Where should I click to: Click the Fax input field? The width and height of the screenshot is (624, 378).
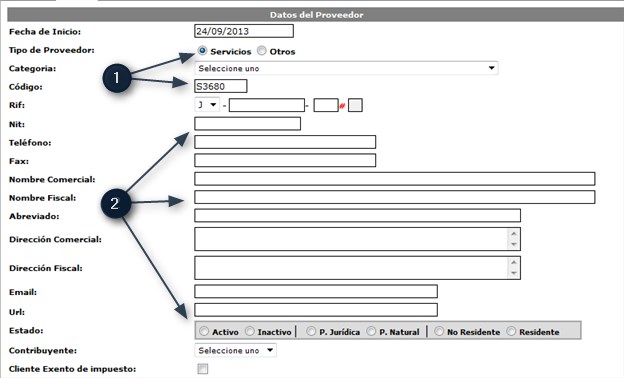[x=285, y=160]
